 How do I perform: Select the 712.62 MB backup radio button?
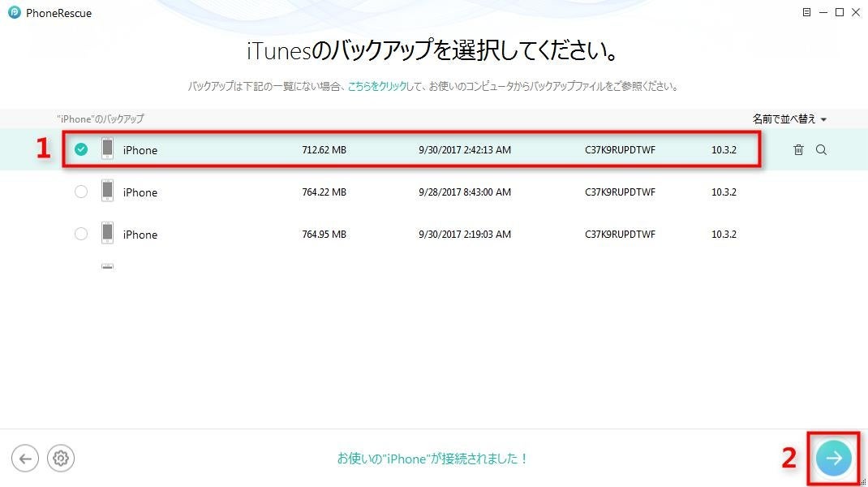click(x=81, y=149)
